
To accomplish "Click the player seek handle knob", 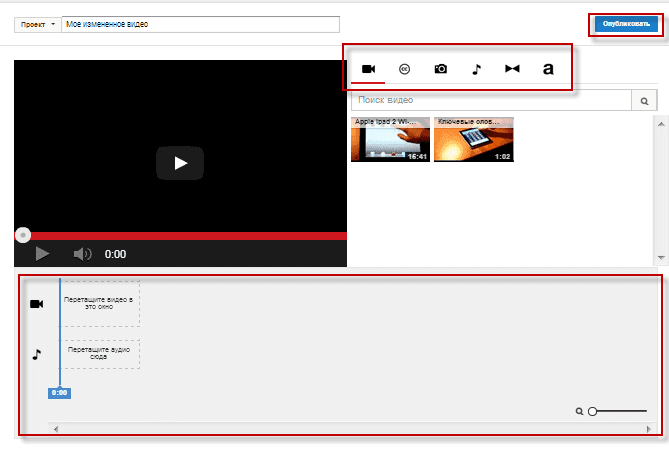I will (23, 235).
